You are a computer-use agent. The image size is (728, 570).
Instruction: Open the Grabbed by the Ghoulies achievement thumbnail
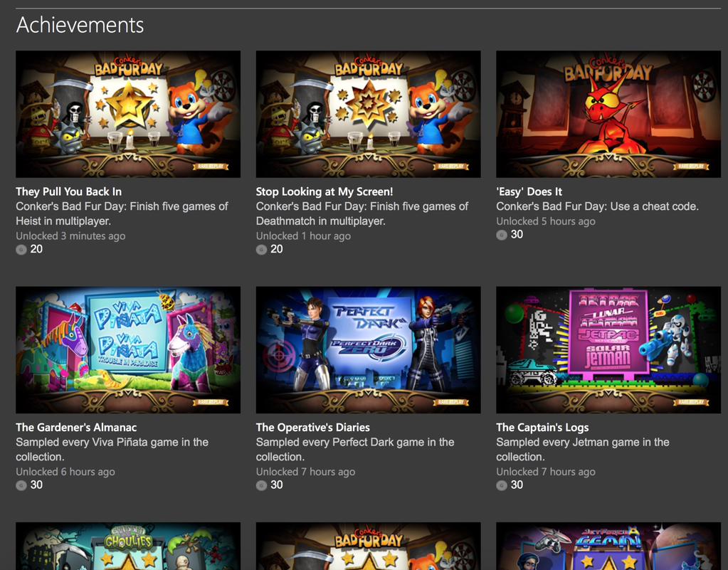pyautogui.click(x=128, y=547)
